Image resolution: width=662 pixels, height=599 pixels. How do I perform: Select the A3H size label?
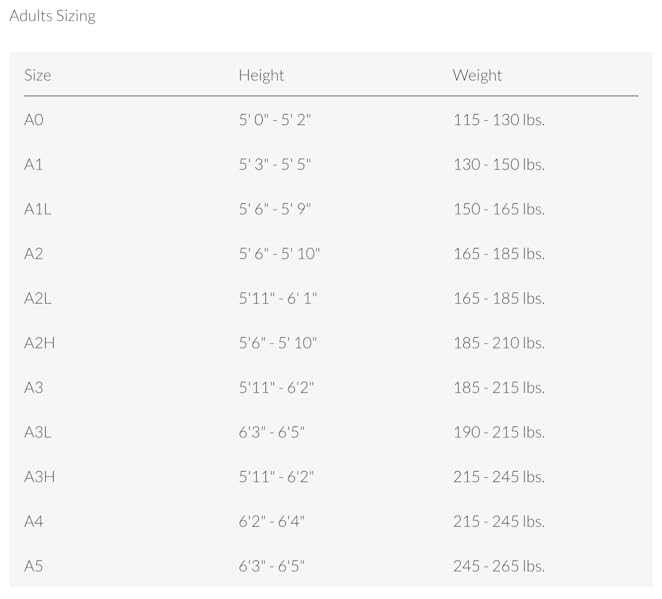(x=40, y=477)
